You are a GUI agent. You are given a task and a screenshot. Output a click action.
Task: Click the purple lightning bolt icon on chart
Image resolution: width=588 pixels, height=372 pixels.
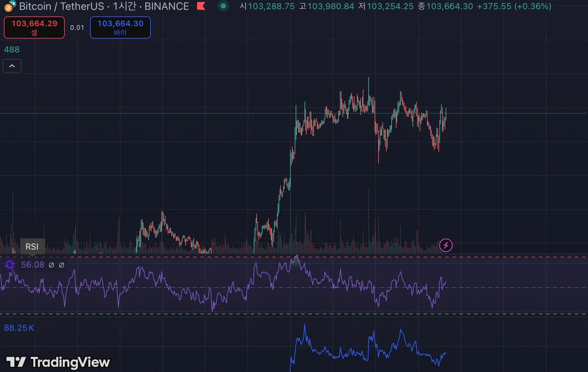click(x=446, y=245)
